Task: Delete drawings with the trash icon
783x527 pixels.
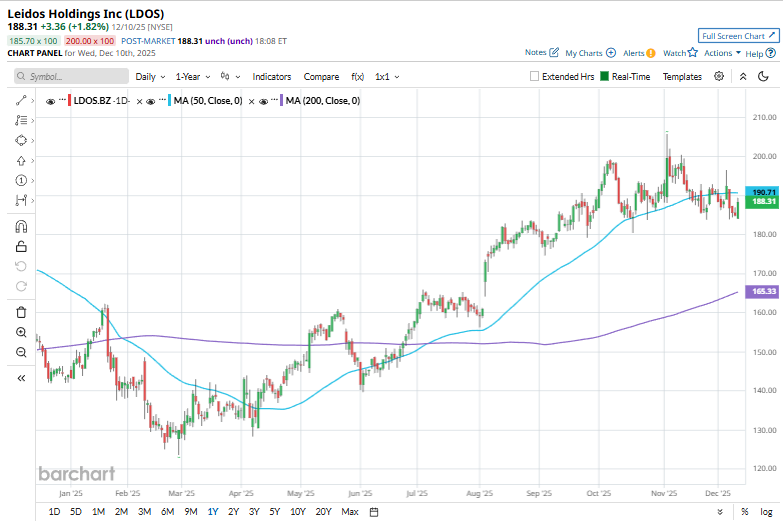Action: (21, 312)
